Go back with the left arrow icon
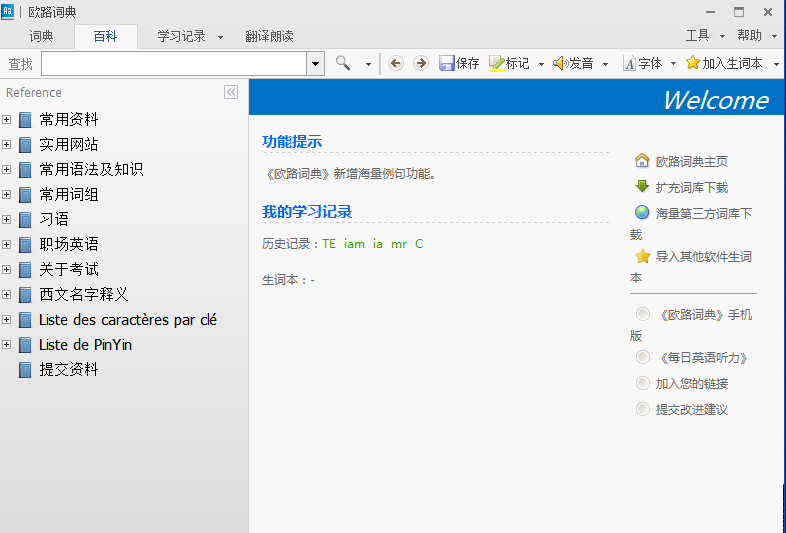This screenshot has height=533, width=786. point(396,63)
